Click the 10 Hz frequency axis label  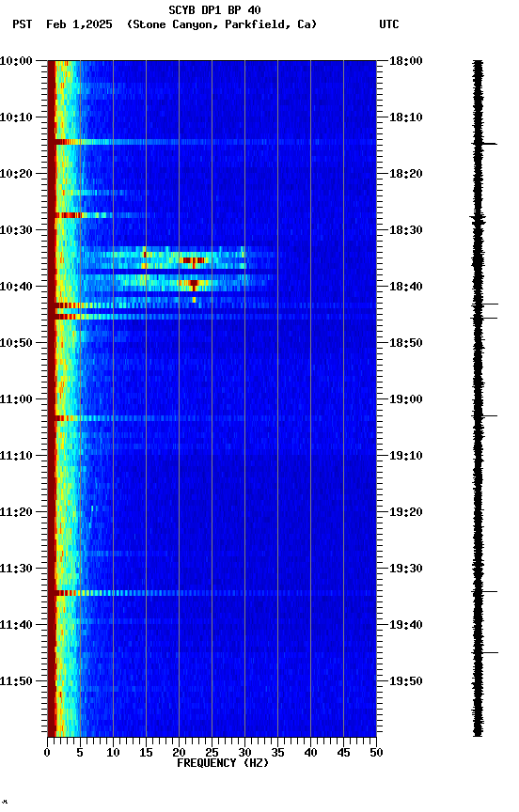[x=113, y=753]
